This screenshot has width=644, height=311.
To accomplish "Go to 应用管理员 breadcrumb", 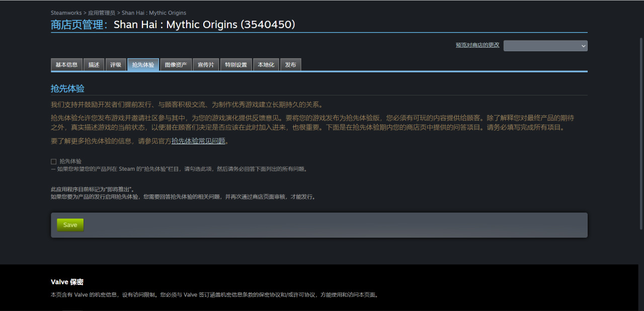I will pos(102,13).
